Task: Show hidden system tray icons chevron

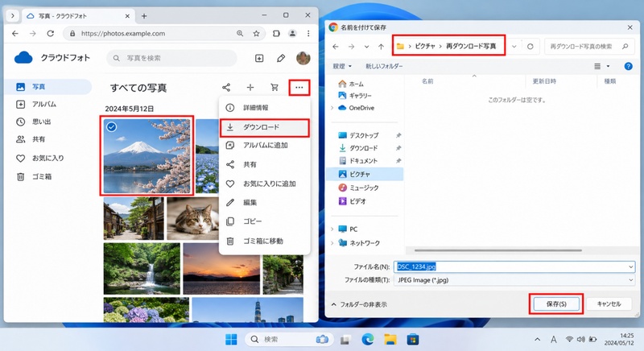Action: click(x=537, y=340)
